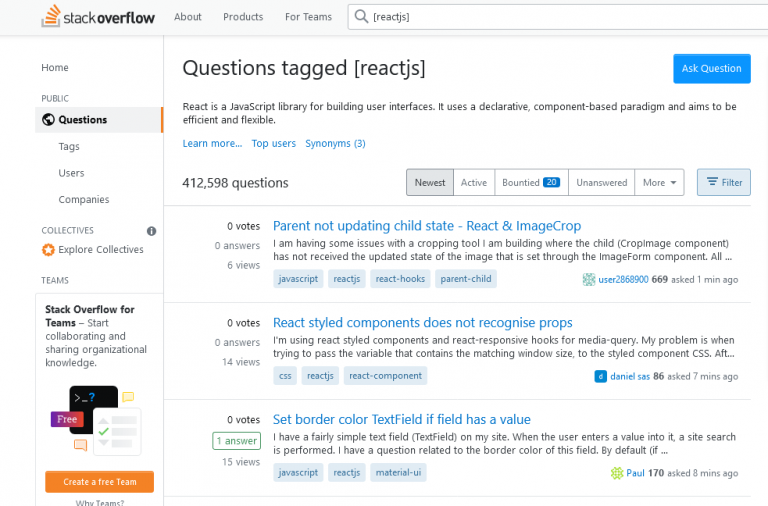768x506 pixels.
Task: Show the Unanswered questions tab
Action: click(x=601, y=182)
